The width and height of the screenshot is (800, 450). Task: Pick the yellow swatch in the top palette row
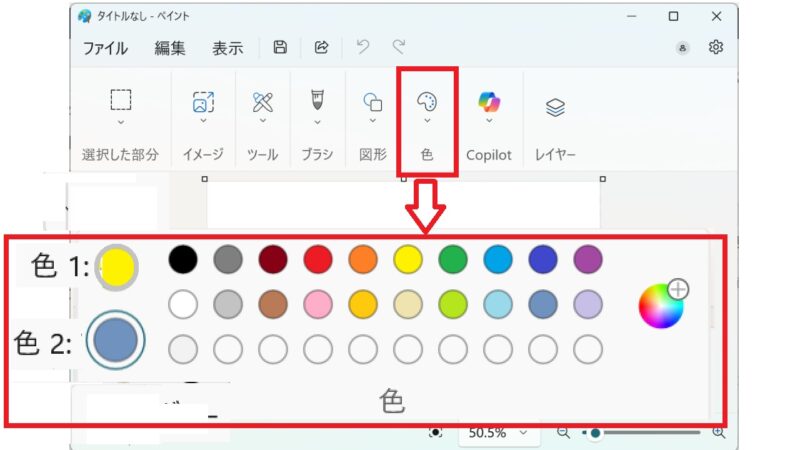[x=408, y=259]
